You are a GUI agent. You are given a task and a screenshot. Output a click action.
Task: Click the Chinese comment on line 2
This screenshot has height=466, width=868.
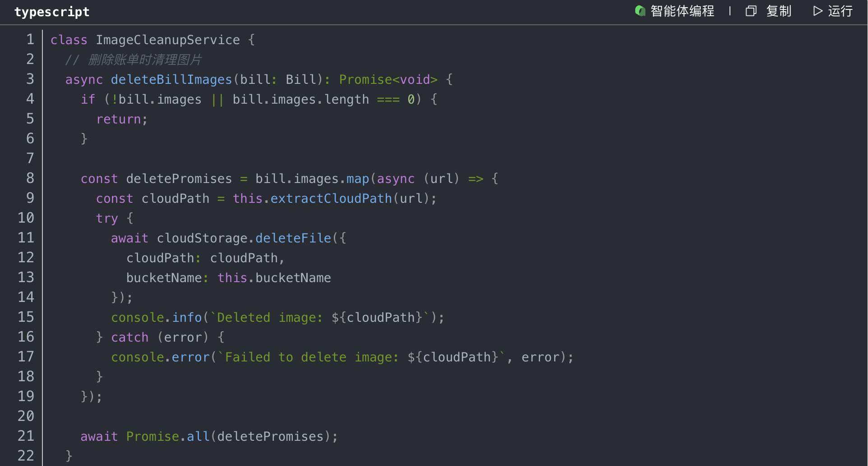click(x=144, y=60)
